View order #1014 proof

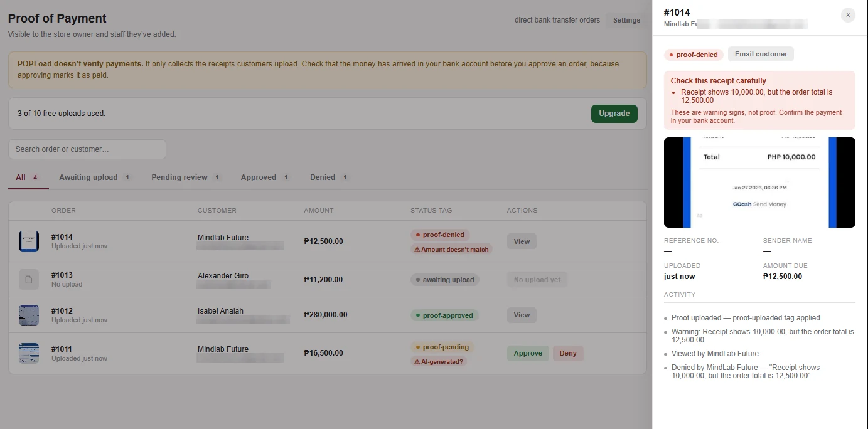point(522,241)
